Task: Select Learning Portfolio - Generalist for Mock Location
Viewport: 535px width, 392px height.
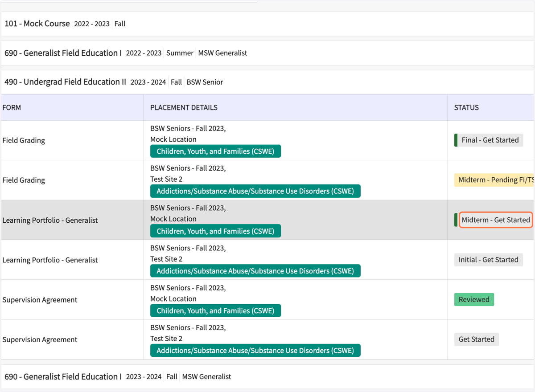Action: (50, 220)
